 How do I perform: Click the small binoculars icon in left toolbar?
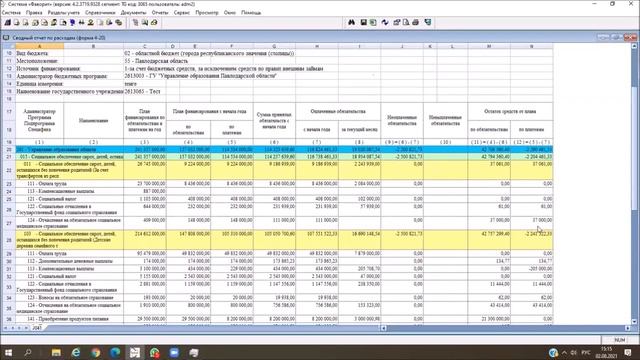click(82, 22)
